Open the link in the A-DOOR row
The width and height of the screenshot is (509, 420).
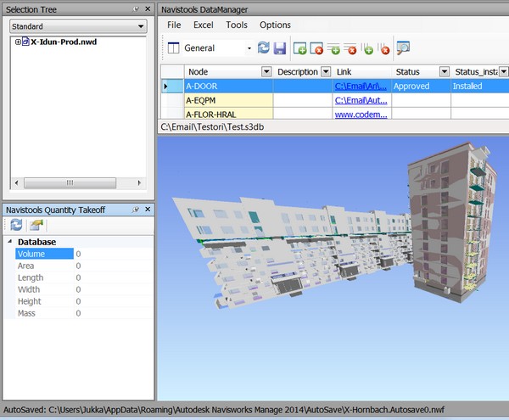tap(361, 86)
